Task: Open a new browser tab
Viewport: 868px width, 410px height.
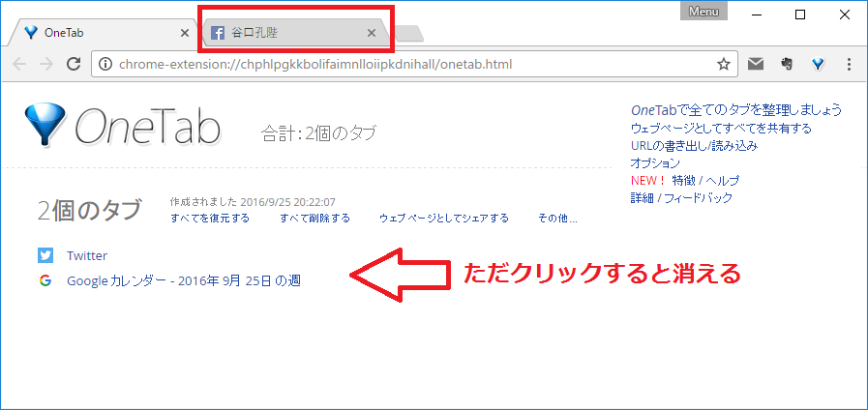Action: tap(409, 35)
